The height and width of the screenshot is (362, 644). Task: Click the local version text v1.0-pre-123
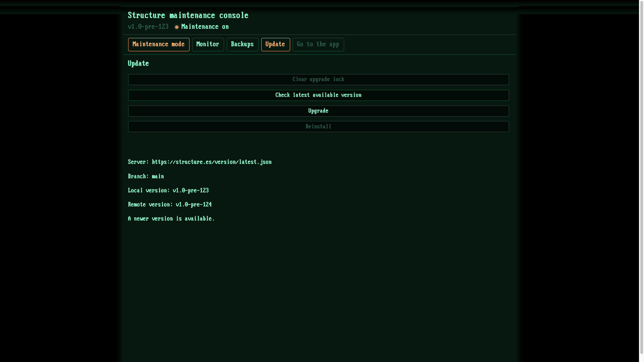[x=191, y=190]
